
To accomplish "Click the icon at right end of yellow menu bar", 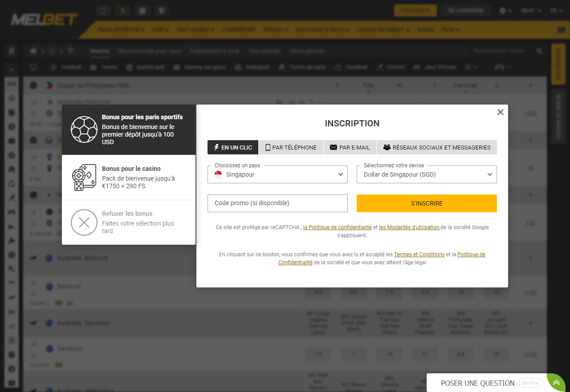I will coord(562,30).
